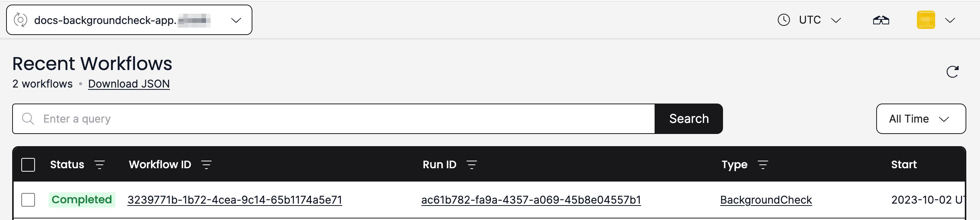Filter by the BackgroundCheck type link
Image resolution: width=980 pixels, height=220 pixels.
pyautogui.click(x=766, y=199)
